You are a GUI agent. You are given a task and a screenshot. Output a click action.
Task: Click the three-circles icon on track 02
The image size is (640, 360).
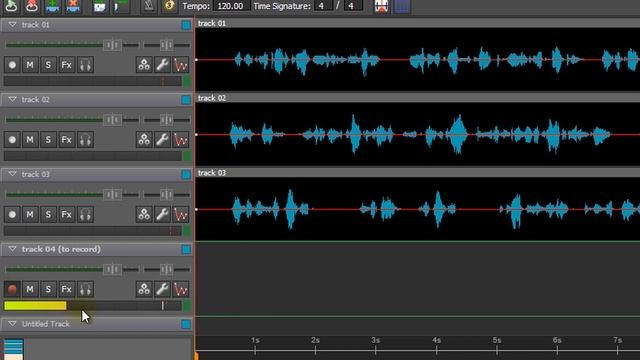tap(144, 140)
